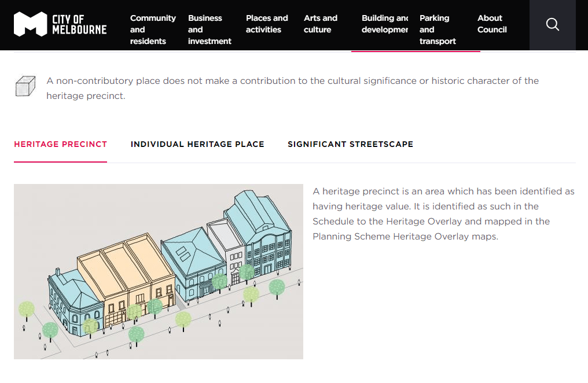Open About Council section
This screenshot has height=383, width=588.
click(492, 24)
